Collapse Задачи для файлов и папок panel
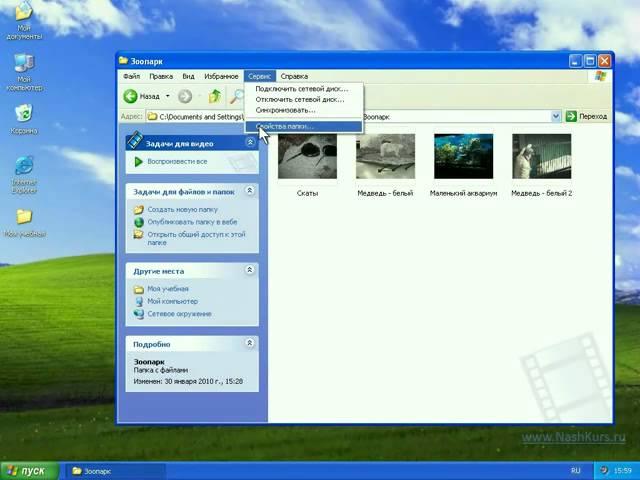640x480 pixels. 250,191
